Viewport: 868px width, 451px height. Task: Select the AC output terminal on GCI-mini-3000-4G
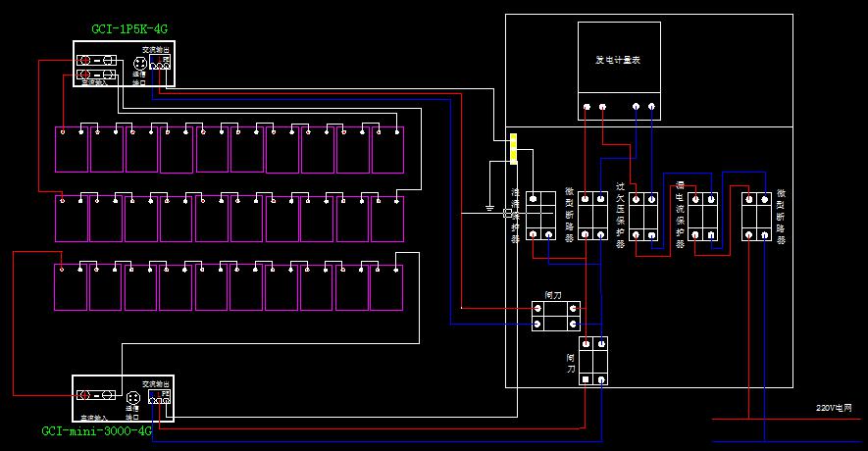point(159,399)
